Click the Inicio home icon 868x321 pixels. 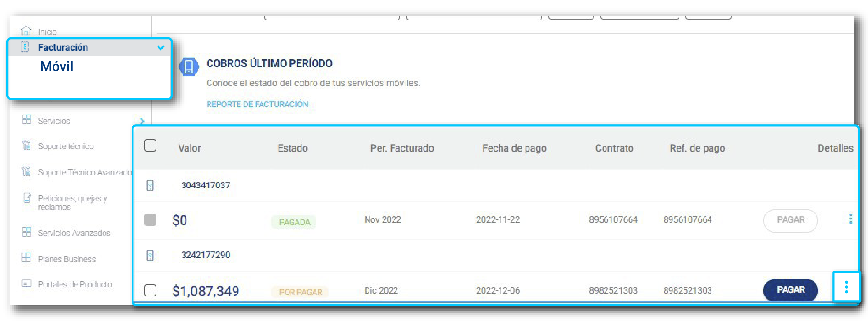point(26,30)
